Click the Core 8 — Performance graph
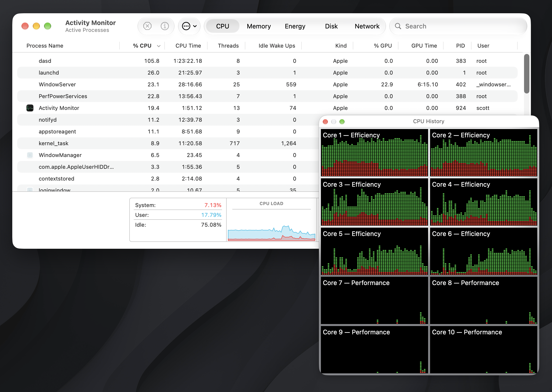This screenshot has width=552, height=392. pos(484,301)
